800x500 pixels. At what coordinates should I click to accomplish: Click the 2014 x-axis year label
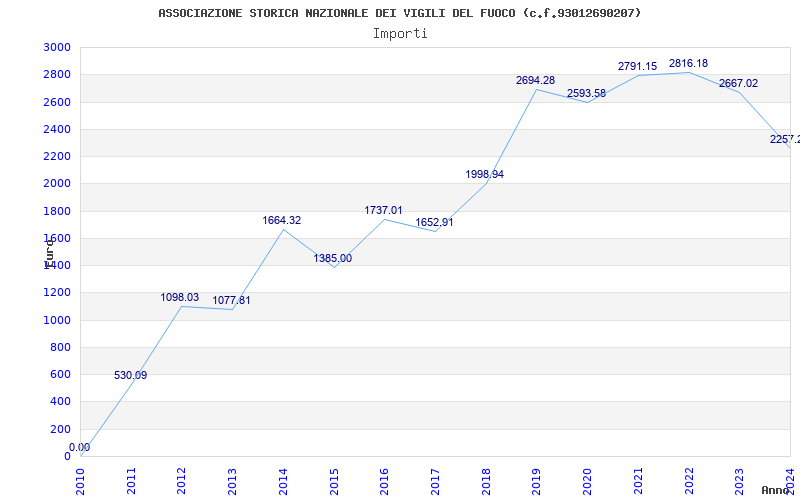pos(283,482)
